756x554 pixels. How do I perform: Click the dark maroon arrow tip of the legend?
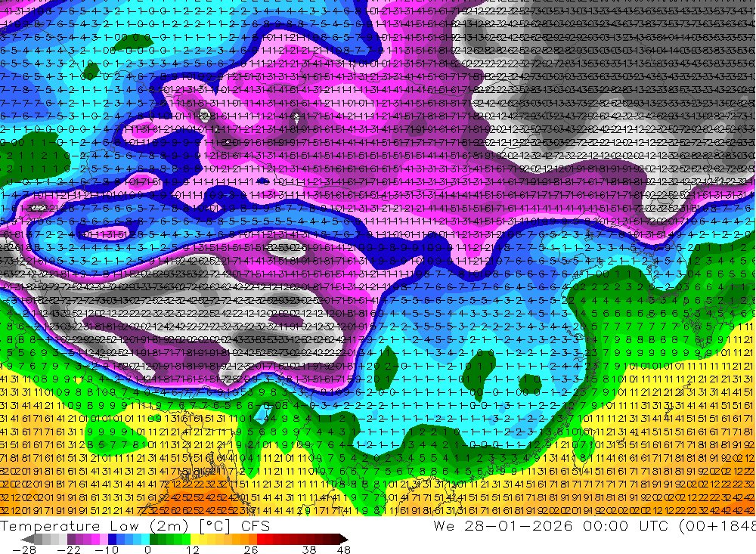(342, 539)
